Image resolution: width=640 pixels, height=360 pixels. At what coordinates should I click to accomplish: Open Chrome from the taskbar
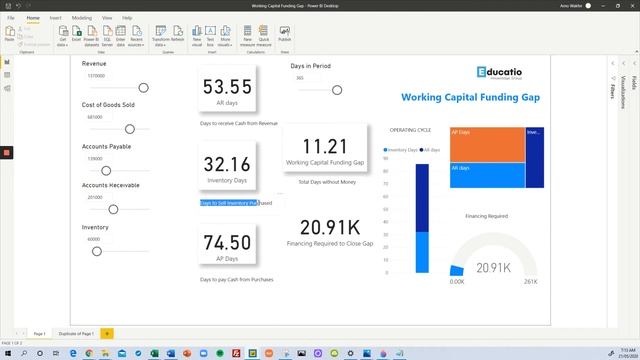89,353
